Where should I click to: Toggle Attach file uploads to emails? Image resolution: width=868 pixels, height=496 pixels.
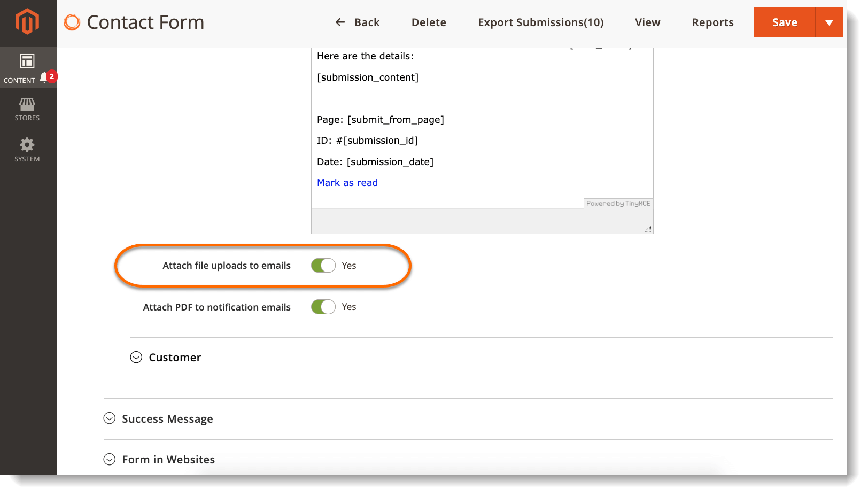323,266
